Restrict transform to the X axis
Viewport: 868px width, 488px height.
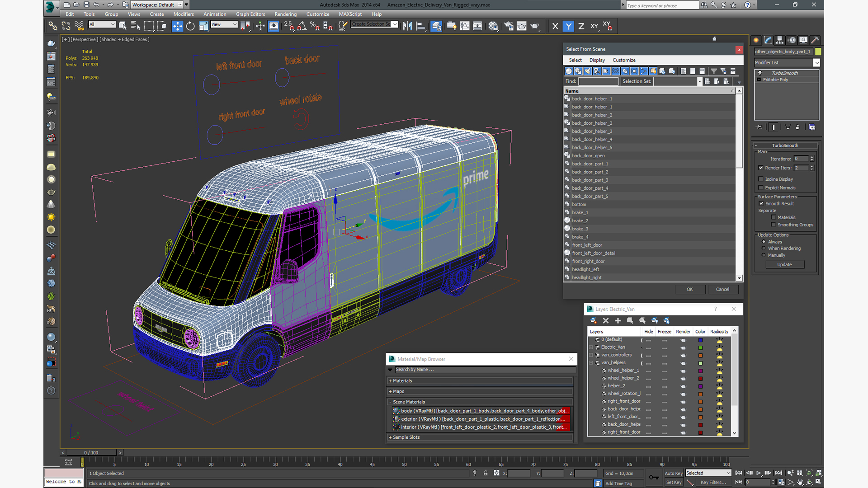555,26
